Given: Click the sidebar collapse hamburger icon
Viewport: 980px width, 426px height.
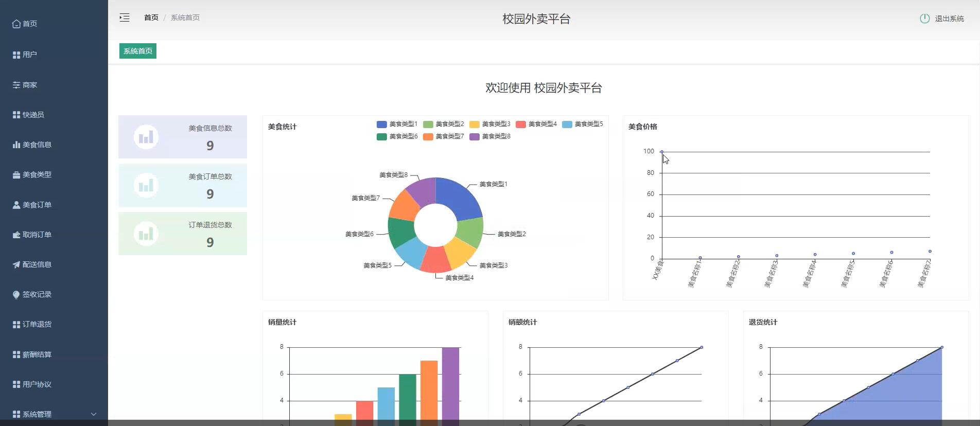Looking at the screenshot, I should click(x=125, y=17).
